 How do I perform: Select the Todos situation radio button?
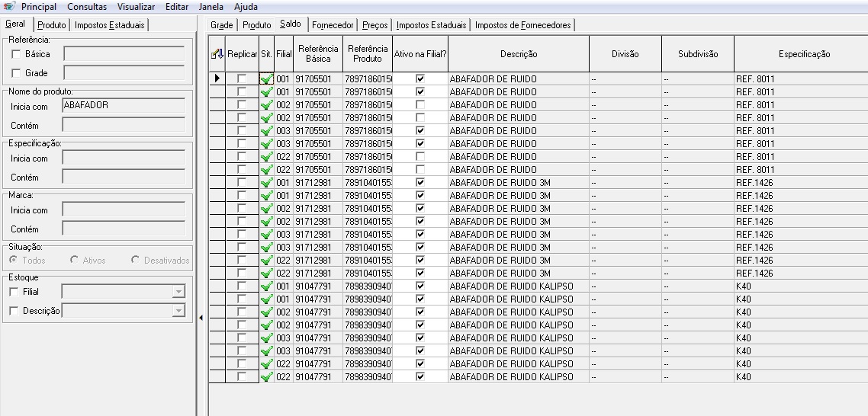[x=13, y=260]
